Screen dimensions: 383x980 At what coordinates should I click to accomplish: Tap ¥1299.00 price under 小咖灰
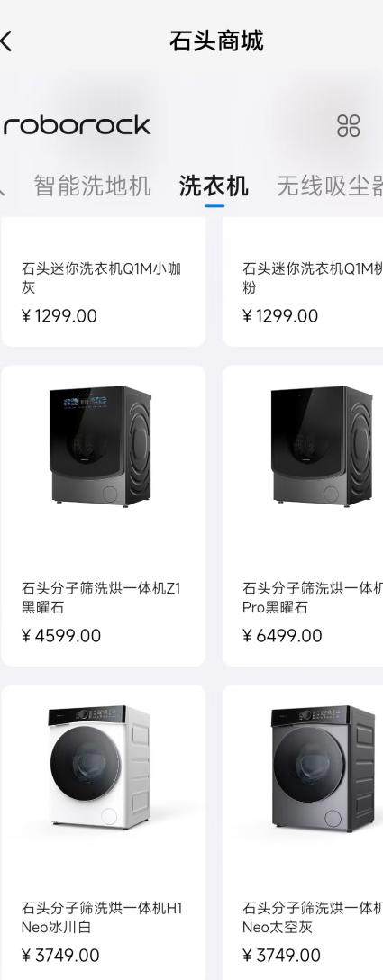click(x=59, y=315)
